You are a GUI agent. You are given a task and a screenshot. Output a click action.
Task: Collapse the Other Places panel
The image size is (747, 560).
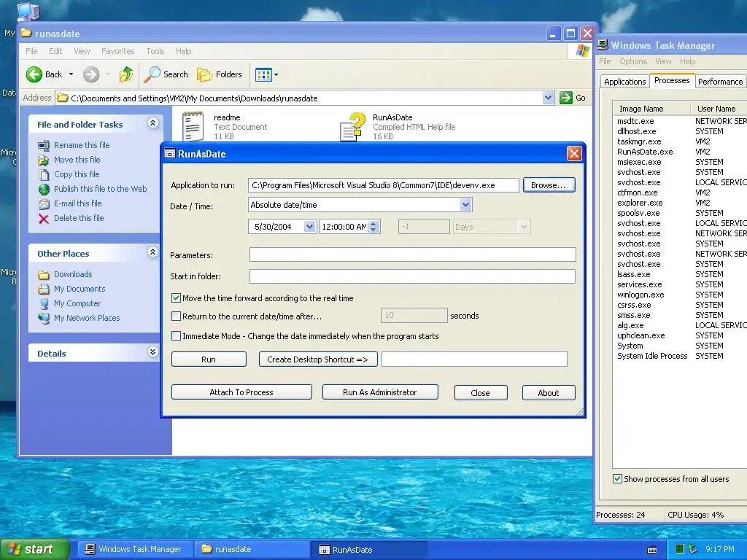coord(152,252)
